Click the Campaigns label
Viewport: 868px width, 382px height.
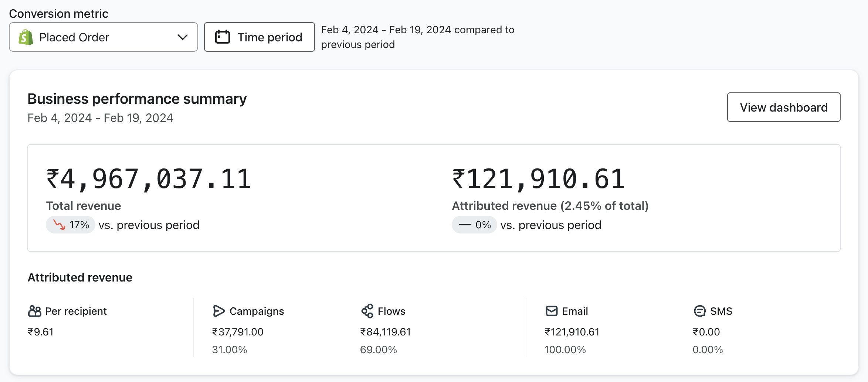[257, 311]
